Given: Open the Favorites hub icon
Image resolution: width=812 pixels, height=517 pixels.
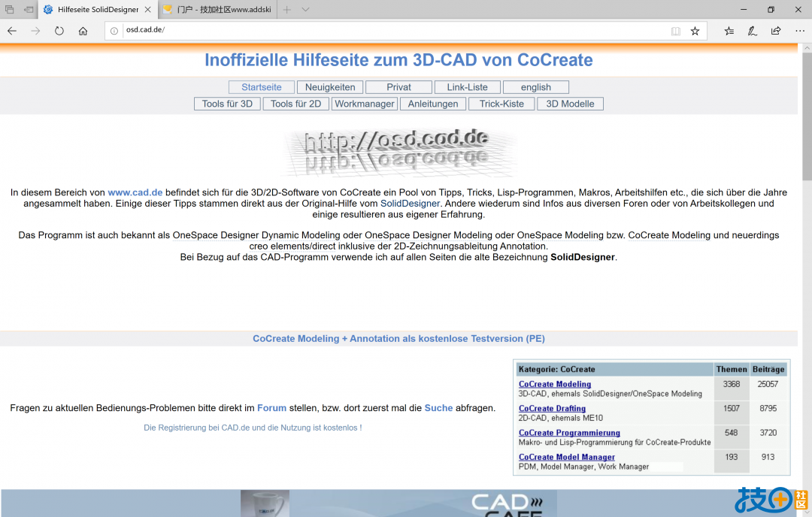Looking at the screenshot, I should 729,31.
